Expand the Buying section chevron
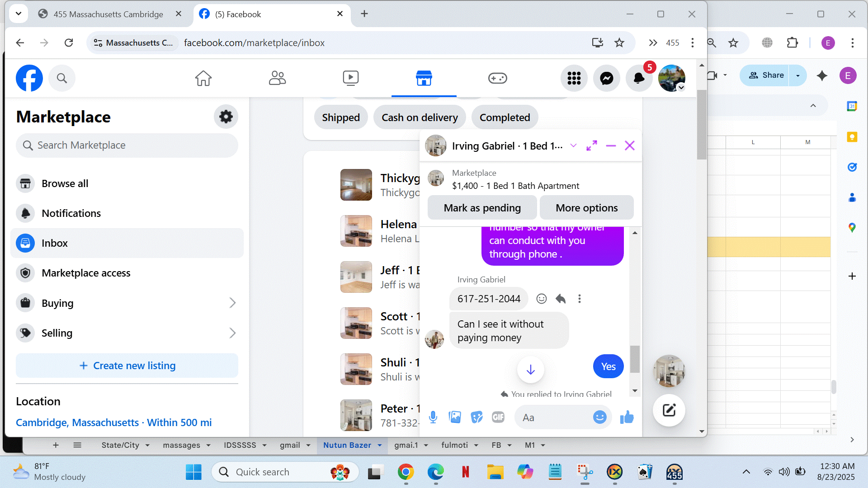868x488 pixels. 232,303
